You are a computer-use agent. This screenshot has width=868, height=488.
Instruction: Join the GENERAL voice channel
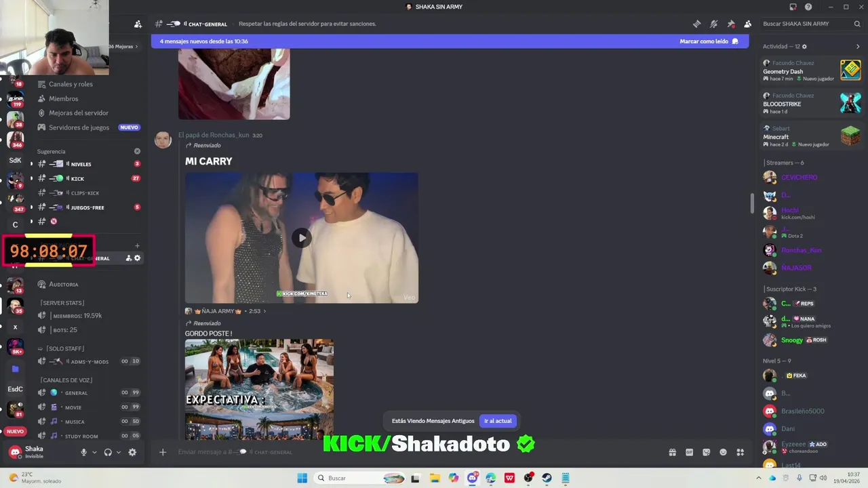pos(88,393)
